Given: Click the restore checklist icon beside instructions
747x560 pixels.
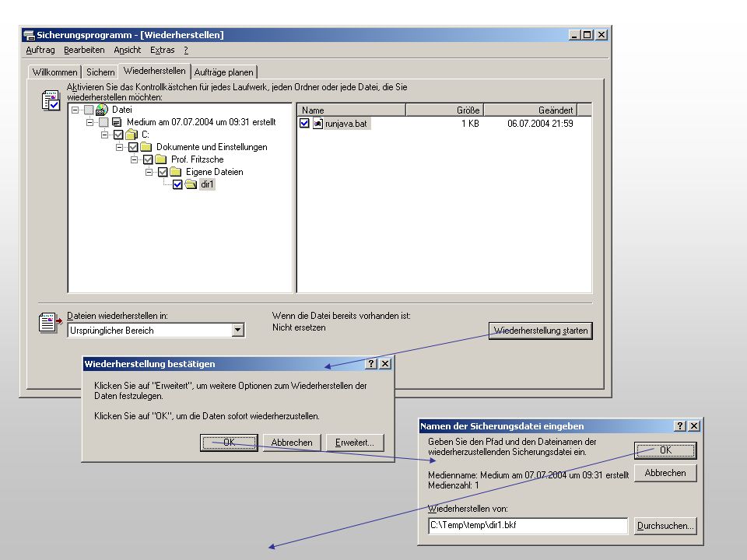Looking at the screenshot, I should [x=51, y=100].
